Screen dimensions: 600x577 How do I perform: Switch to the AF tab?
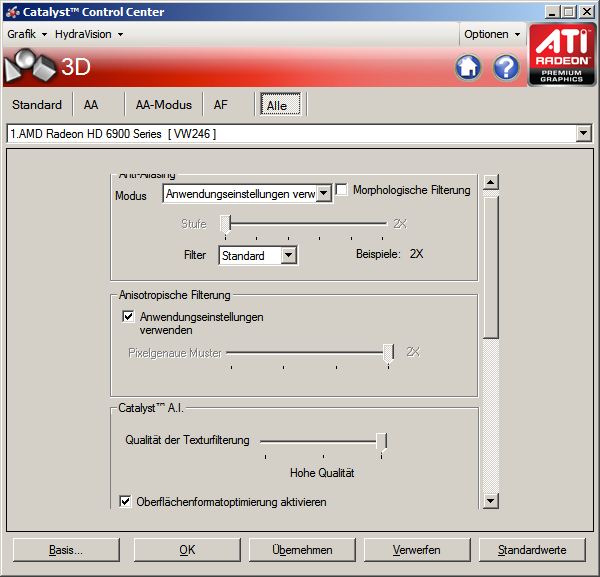[x=221, y=104]
